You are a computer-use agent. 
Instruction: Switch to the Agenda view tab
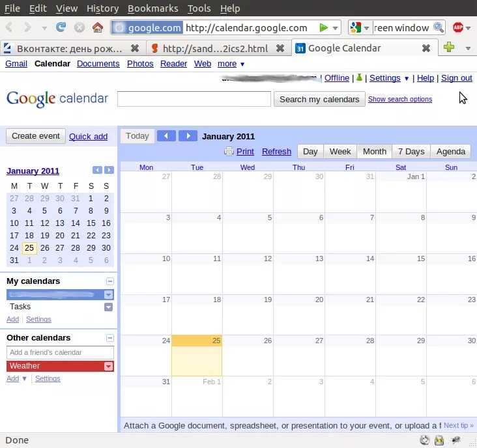click(451, 151)
